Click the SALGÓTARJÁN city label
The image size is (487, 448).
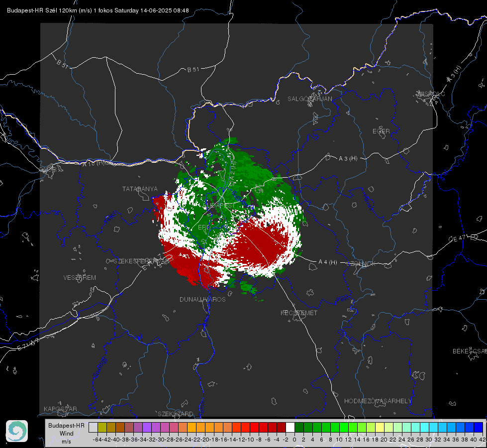(309, 99)
